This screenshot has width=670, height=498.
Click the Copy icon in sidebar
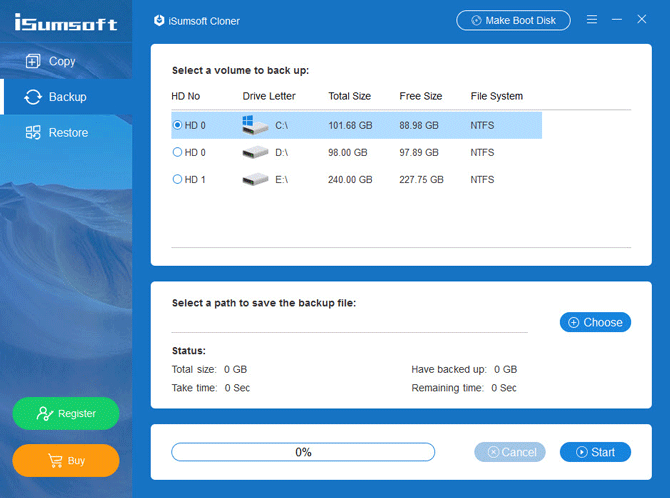[x=33, y=61]
